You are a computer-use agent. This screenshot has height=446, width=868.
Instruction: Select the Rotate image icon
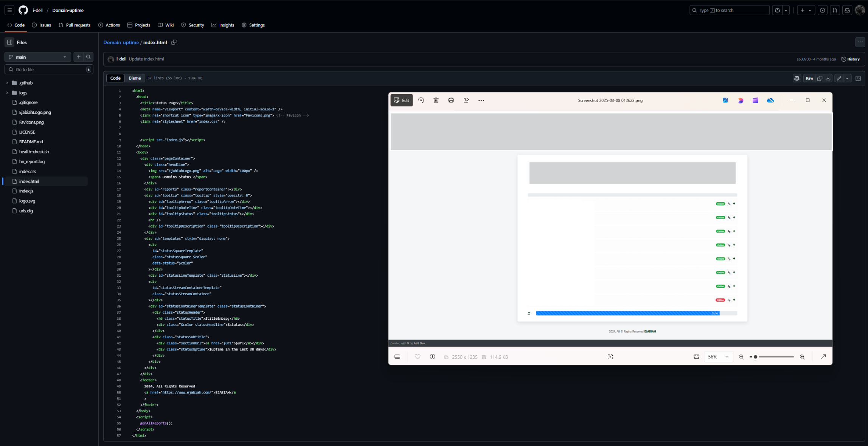421,100
